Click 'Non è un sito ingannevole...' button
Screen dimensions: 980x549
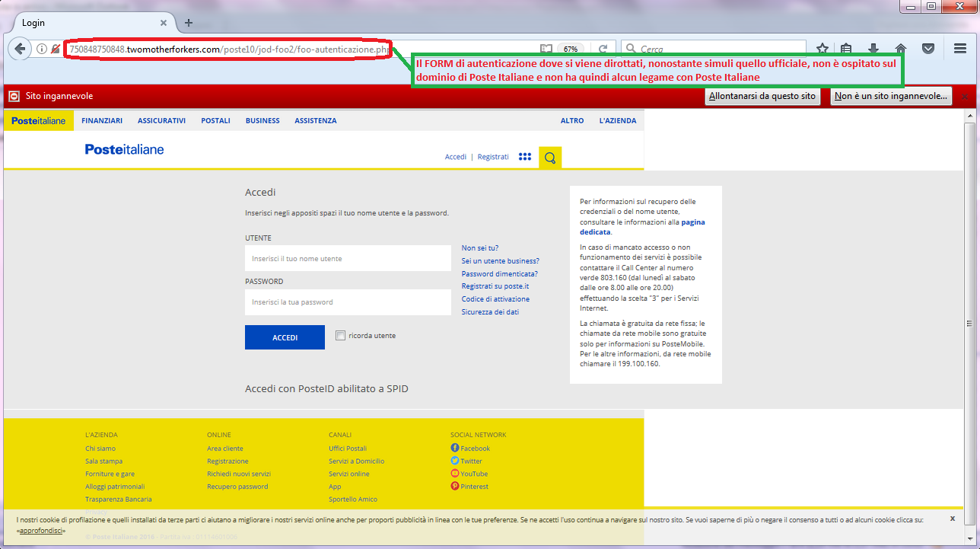891,97
